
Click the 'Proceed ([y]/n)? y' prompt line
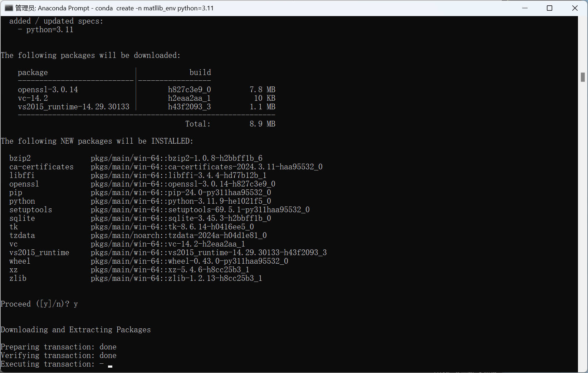click(x=39, y=304)
